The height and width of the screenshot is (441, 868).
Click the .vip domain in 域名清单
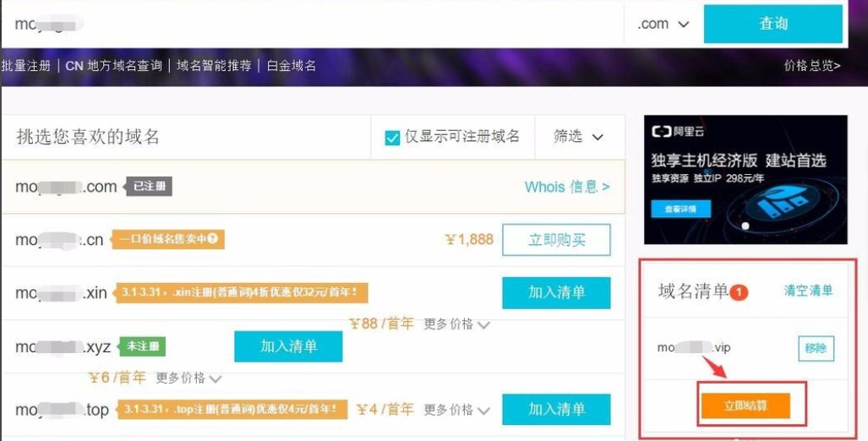[x=694, y=347]
